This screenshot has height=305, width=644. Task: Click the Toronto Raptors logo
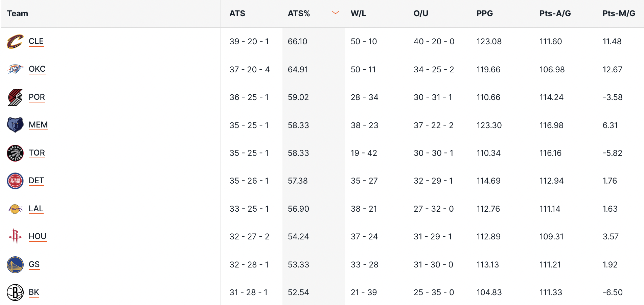[x=15, y=153]
